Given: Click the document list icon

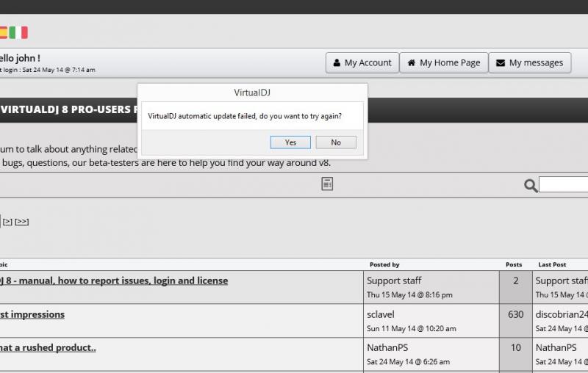Looking at the screenshot, I should point(327,184).
